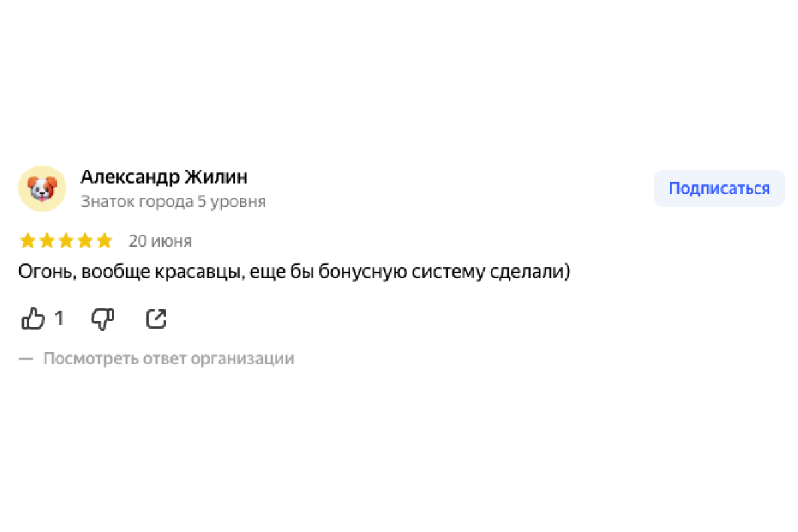Share the review via share icon

(x=156, y=319)
